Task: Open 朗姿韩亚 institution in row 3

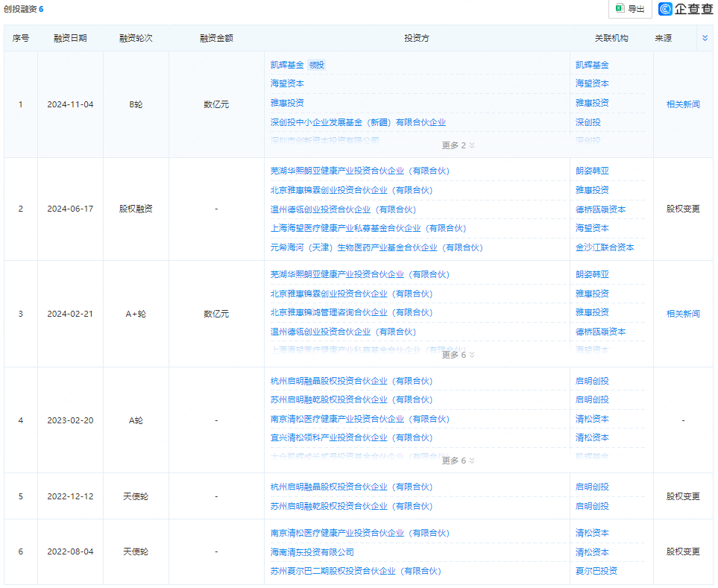Action: point(592,274)
